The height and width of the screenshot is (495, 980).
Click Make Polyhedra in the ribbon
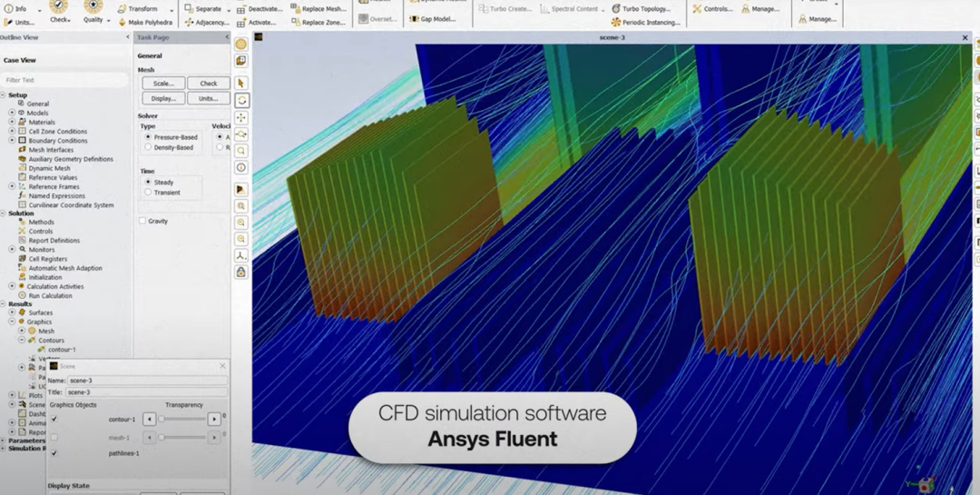click(x=145, y=22)
